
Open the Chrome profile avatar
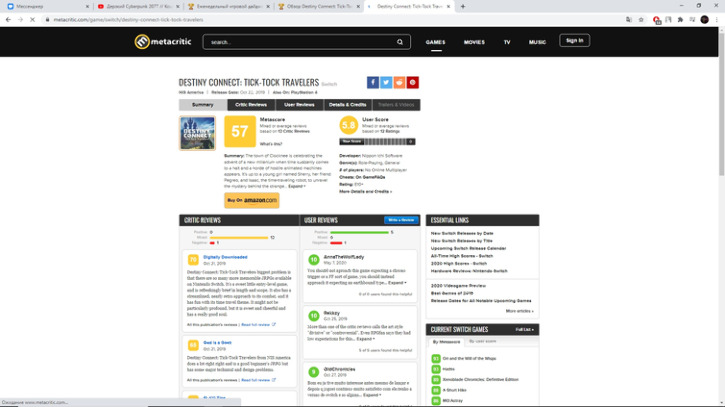click(x=704, y=19)
